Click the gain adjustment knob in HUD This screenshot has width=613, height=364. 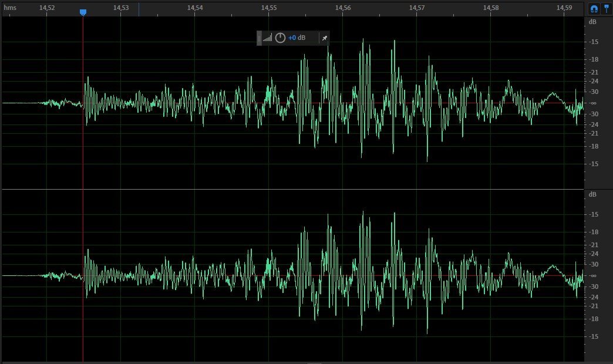[x=280, y=38]
